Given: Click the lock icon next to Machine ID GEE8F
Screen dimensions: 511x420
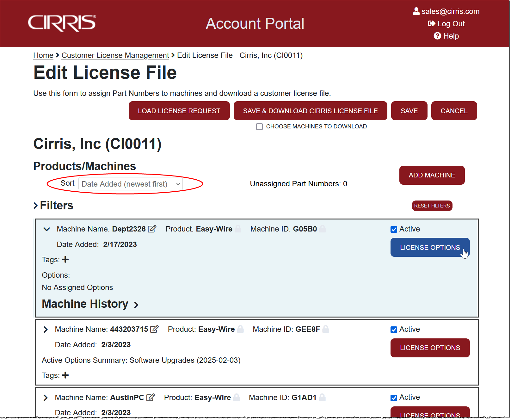Looking at the screenshot, I should tap(326, 329).
